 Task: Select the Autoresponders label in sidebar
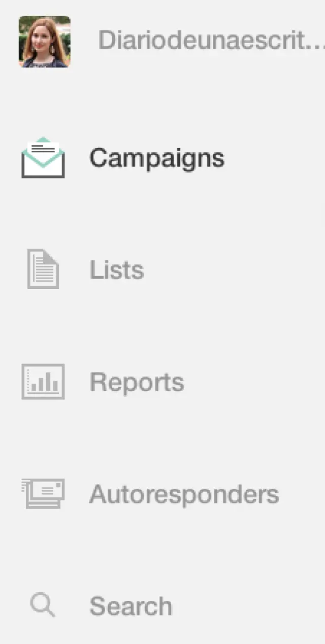coord(184,494)
